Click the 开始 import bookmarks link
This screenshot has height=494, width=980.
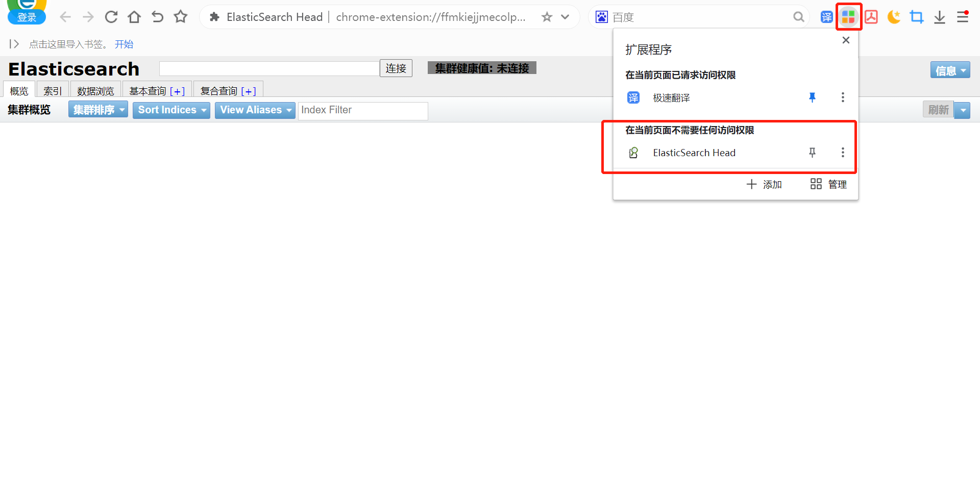coord(124,44)
